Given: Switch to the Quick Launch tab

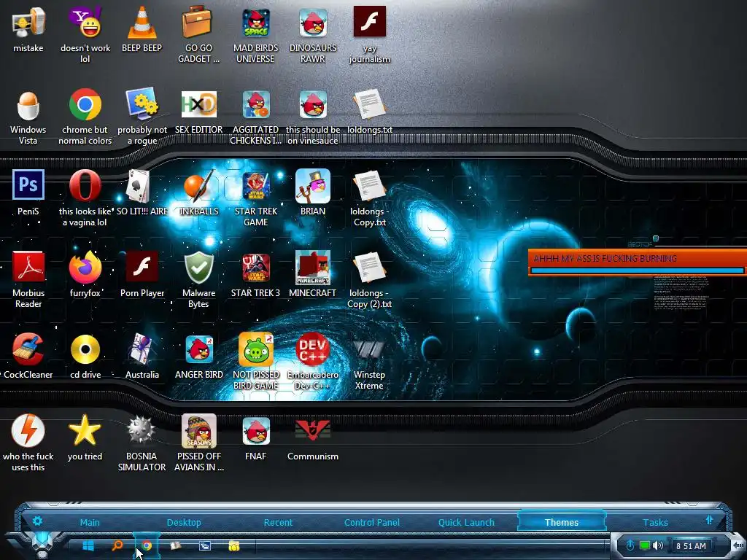Looking at the screenshot, I should [466, 522].
